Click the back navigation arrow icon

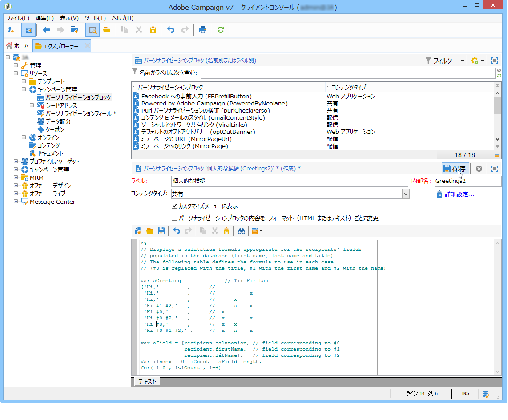click(46, 30)
